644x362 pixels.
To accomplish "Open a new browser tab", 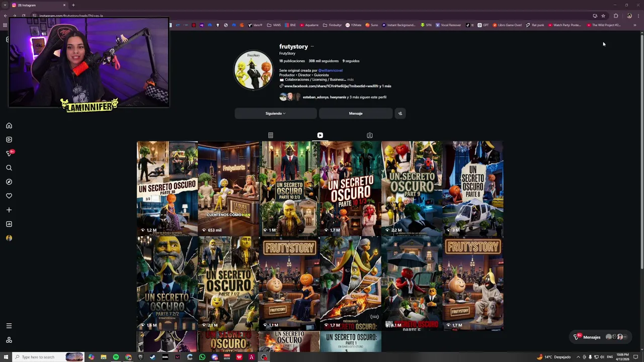I will pos(73,5).
